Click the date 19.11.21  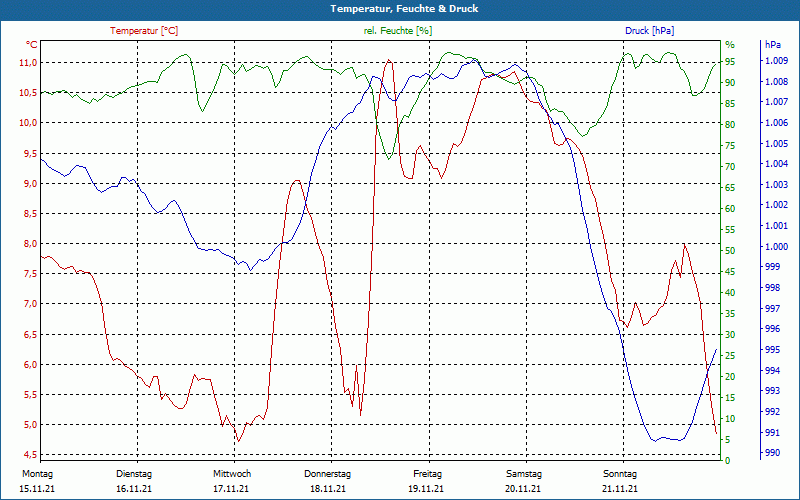426,489
